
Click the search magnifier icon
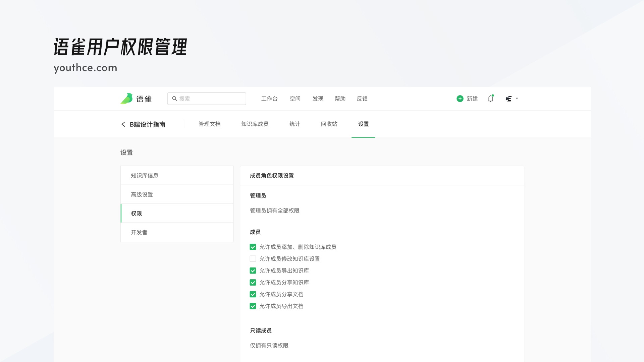click(175, 99)
